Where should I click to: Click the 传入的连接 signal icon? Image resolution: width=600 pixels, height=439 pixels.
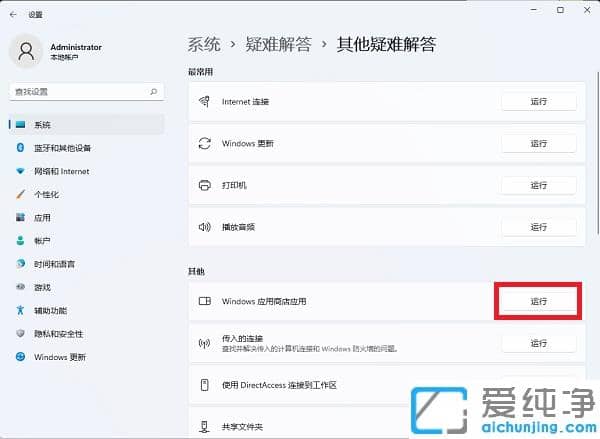204,343
